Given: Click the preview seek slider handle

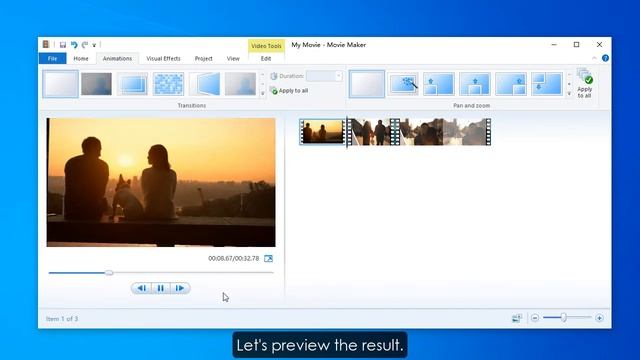Looking at the screenshot, I should coord(109,273).
